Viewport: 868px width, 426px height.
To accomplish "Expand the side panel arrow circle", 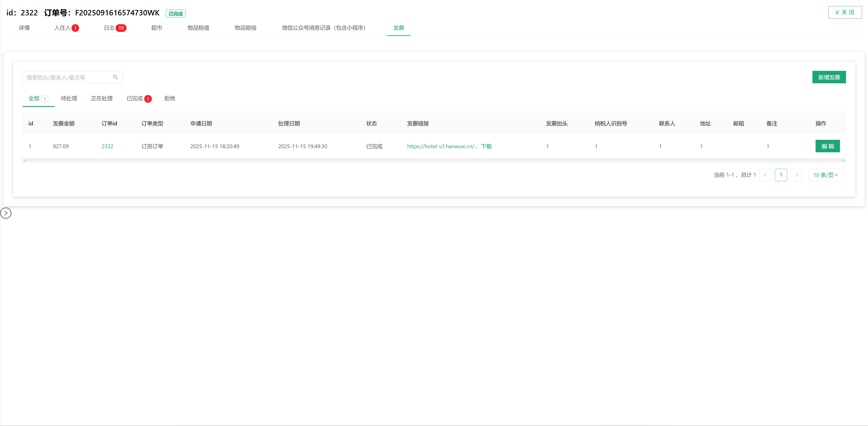I will [6, 213].
